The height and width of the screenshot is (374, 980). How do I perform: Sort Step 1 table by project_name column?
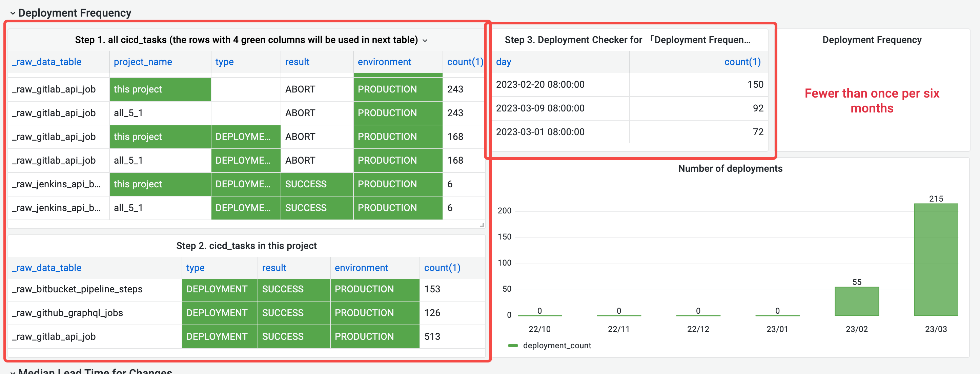[x=143, y=62]
